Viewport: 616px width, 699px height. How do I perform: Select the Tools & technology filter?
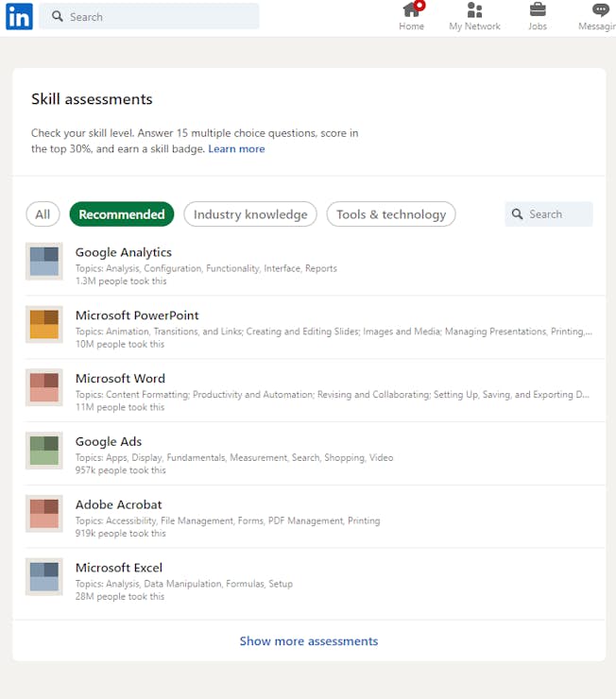391,214
